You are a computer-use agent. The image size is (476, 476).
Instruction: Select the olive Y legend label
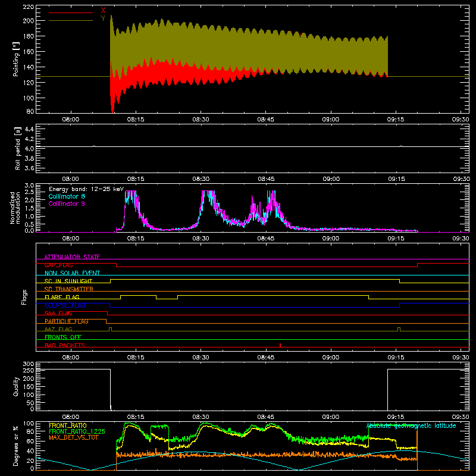click(103, 18)
